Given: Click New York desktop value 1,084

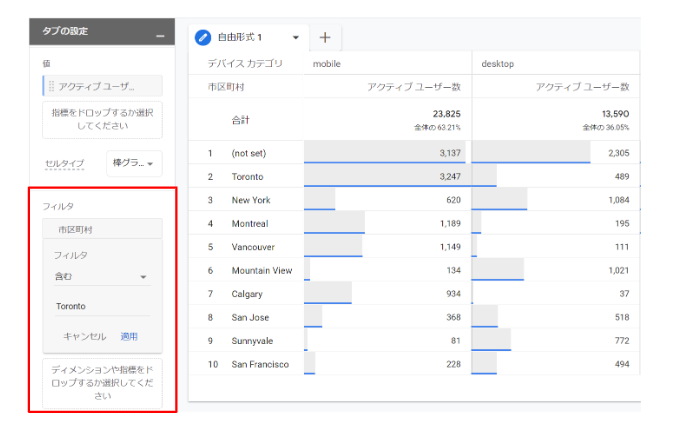Looking at the screenshot, I should coord(619,200).
